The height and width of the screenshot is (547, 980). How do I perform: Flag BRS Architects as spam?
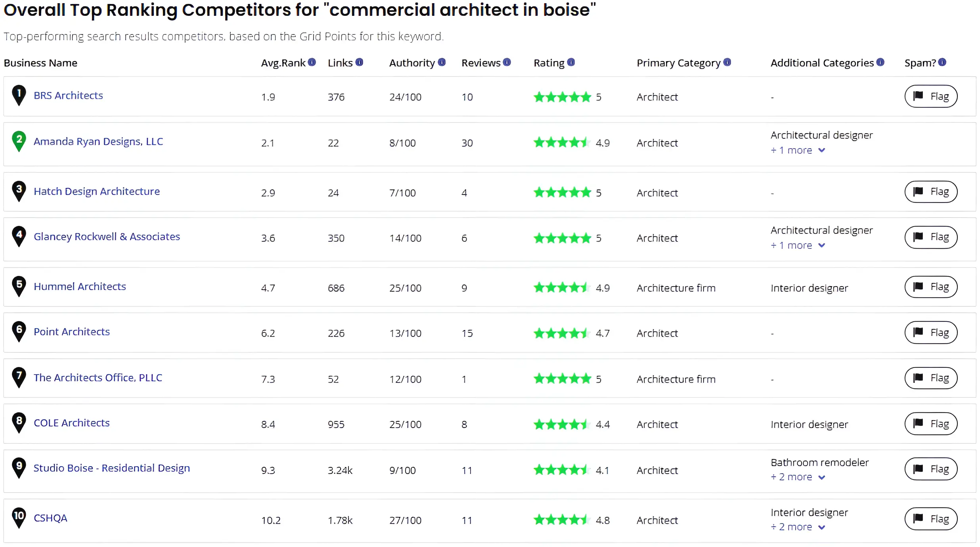pos(931,96)
